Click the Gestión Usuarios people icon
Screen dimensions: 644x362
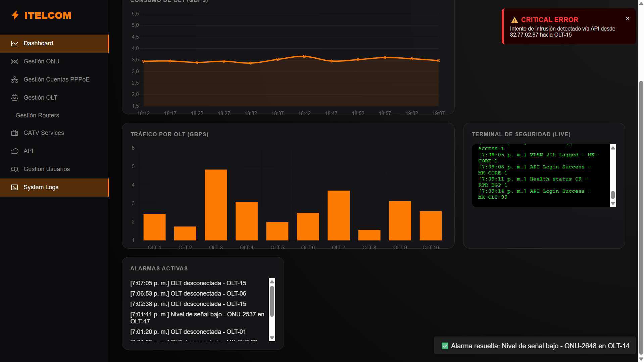pyautogui.click(x=14, y=169)
